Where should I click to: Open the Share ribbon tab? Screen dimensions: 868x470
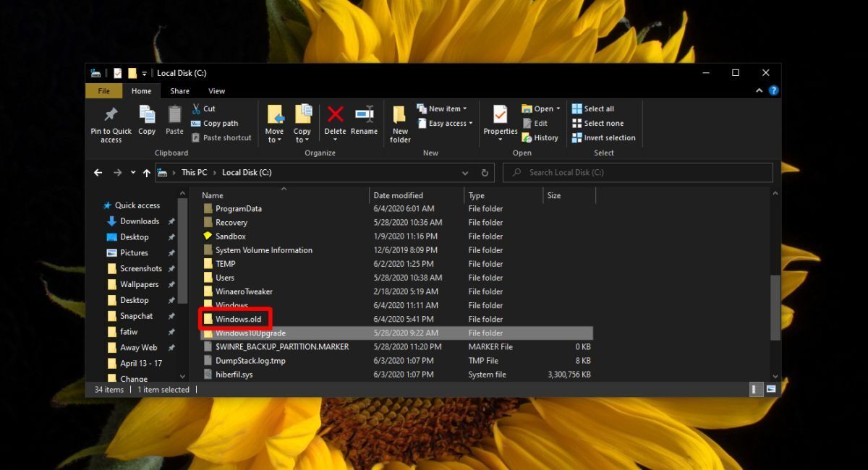click(179, 91)
